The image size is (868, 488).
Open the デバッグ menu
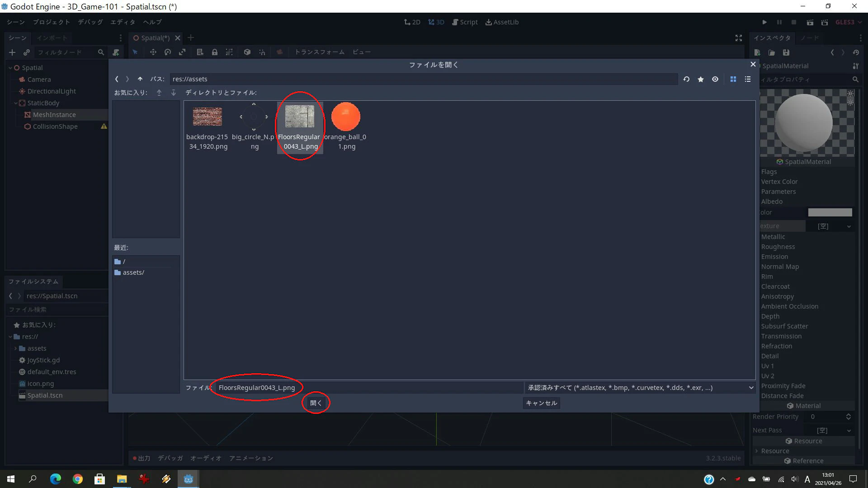(90, 22)
